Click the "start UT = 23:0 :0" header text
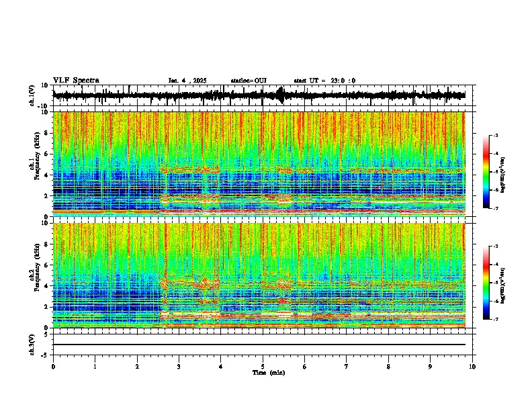Viewport: 532px width, 411px height. click(324, 81)
